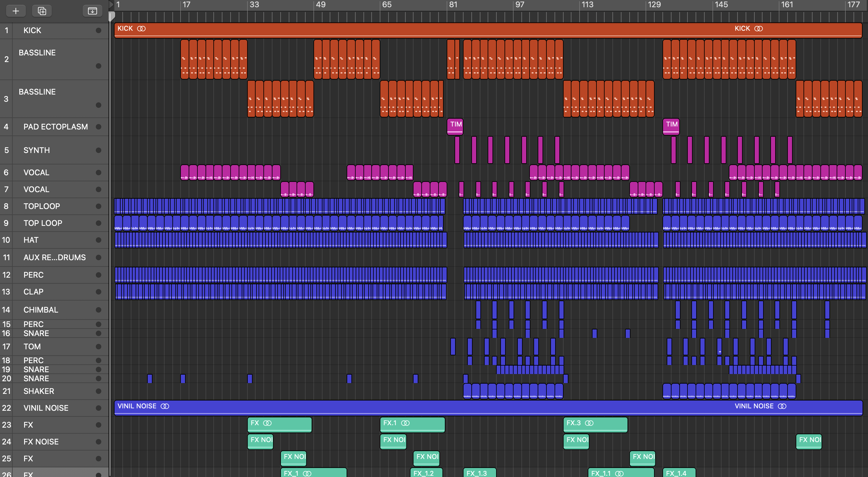Viewport: 868px width, 477px height.
Task: Click the global tracks show button
Action: (x=92, y=11)
